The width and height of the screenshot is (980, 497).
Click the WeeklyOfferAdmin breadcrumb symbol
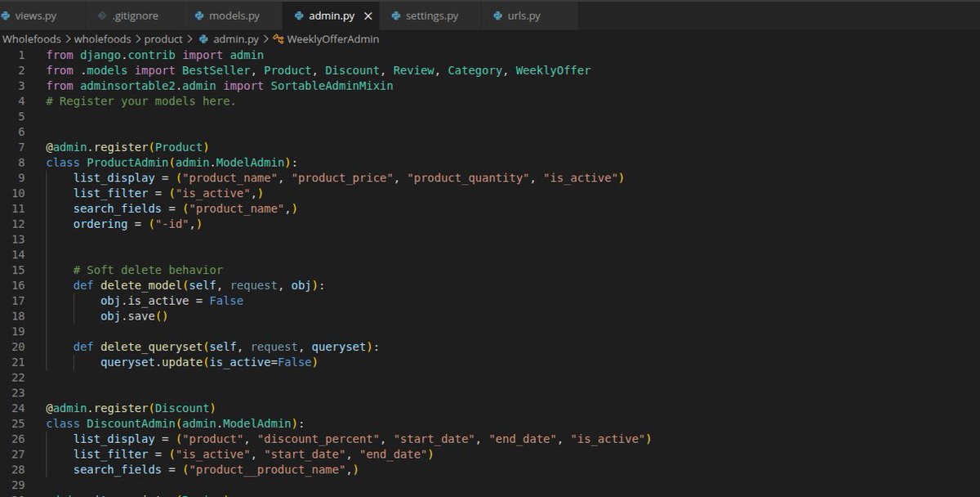(332, 38)
